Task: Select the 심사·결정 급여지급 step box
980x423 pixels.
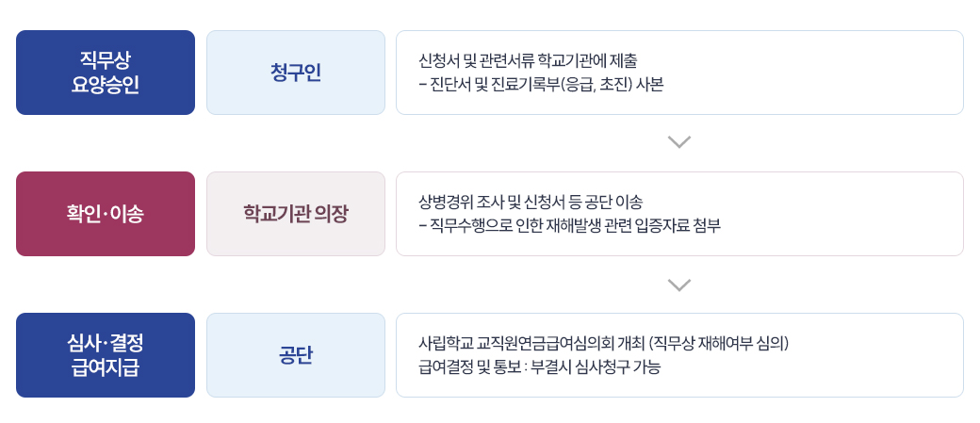Action: [106, 355]
